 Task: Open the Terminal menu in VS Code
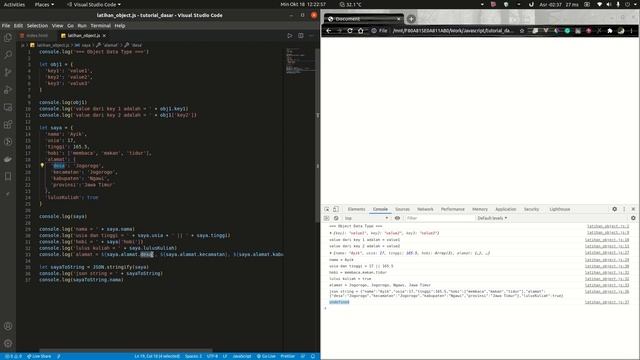[x=100, y=25]
